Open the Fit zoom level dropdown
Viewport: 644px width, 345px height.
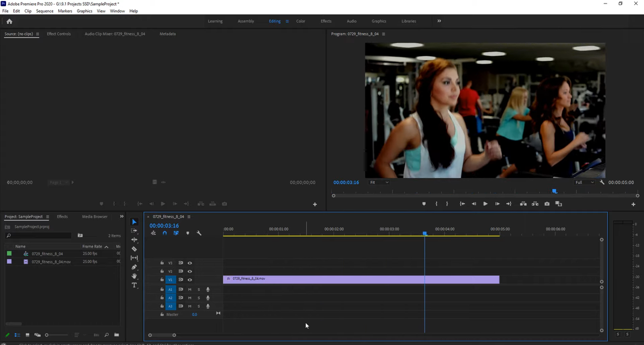(x=379, y=183)
